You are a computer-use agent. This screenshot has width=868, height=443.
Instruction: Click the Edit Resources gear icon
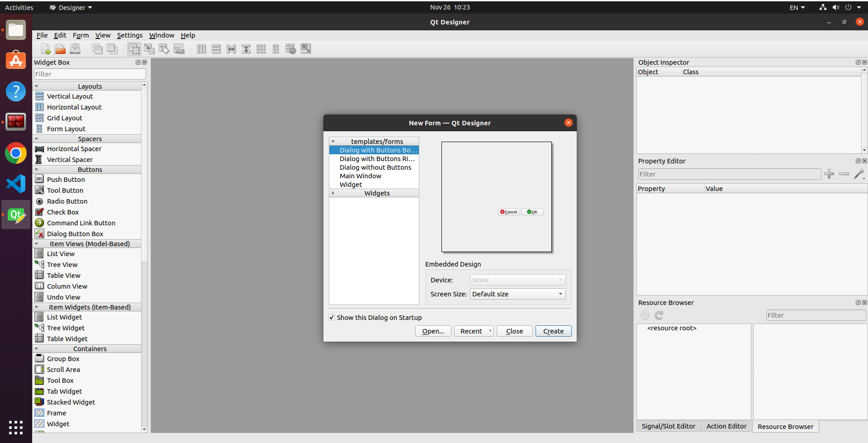point(645,315)
